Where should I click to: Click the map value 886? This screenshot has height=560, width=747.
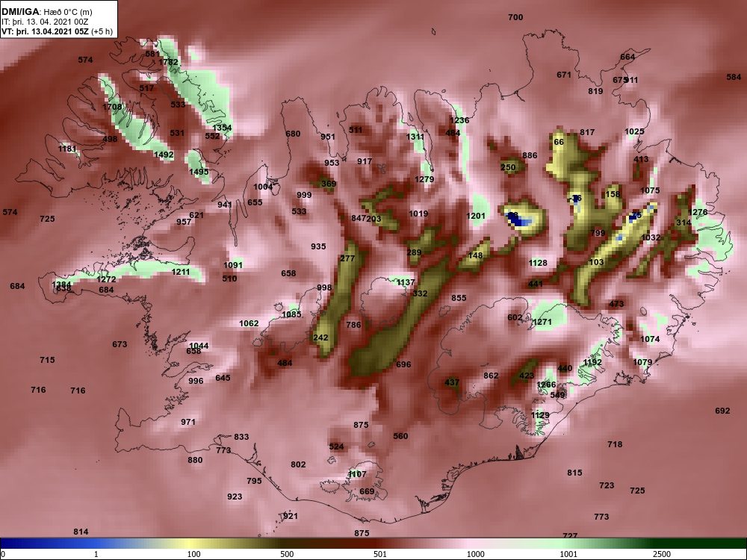(530, 156)
